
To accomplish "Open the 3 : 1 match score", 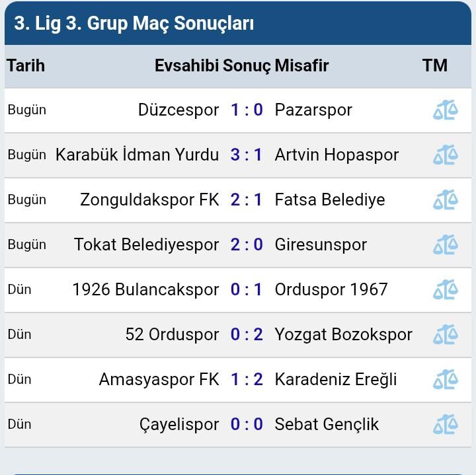I will [x=247, y=155].
